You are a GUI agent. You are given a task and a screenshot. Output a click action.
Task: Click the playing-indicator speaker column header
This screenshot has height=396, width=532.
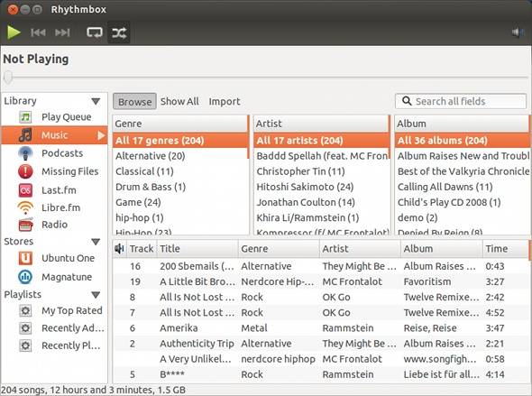(119, 249)
